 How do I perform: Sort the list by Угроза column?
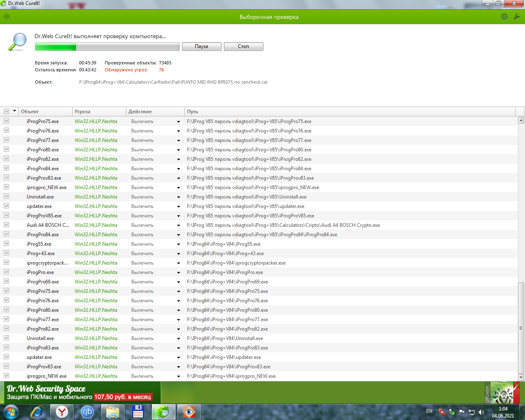point(99,112)
